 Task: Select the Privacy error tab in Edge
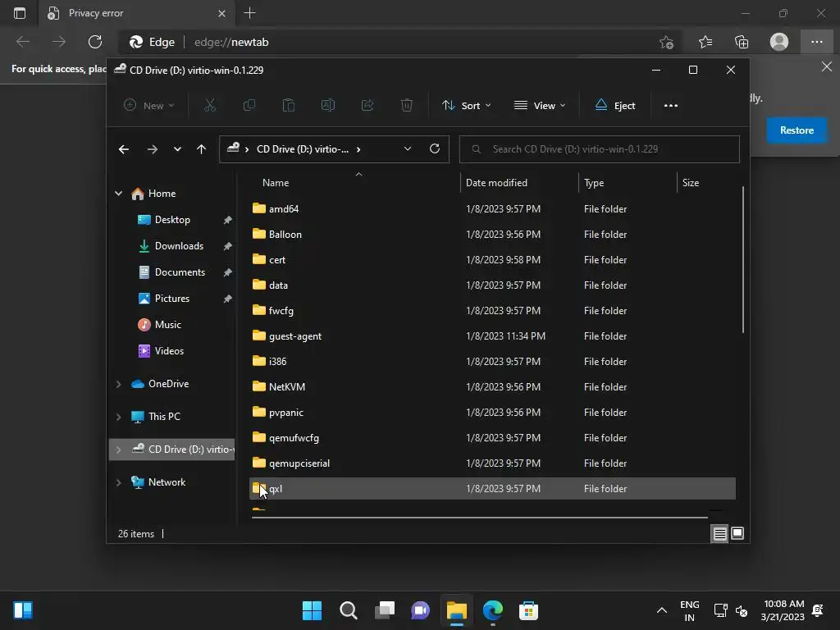pos(137,13)
